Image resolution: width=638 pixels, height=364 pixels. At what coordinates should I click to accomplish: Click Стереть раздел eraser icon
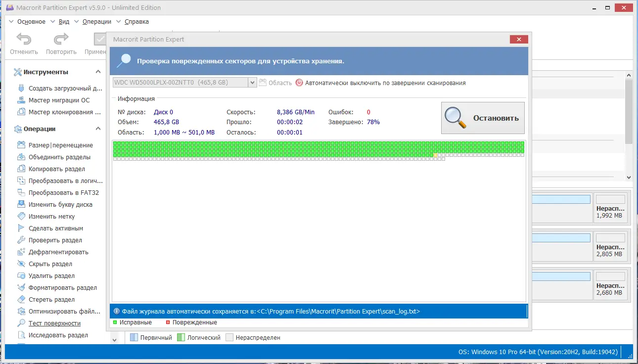point(21,300)
